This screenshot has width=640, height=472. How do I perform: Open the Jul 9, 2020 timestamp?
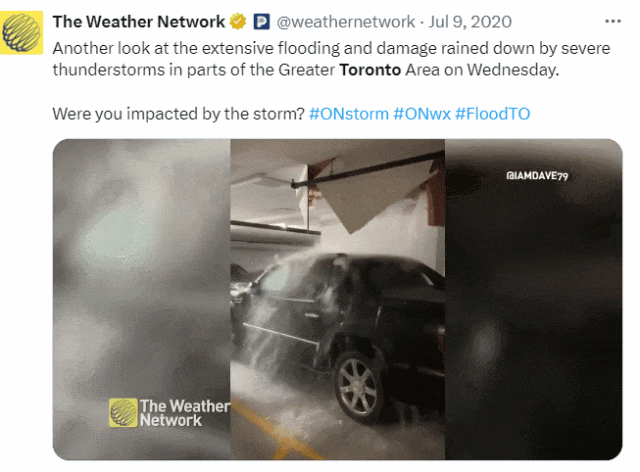pyautogui.click(x=470, y=22)
